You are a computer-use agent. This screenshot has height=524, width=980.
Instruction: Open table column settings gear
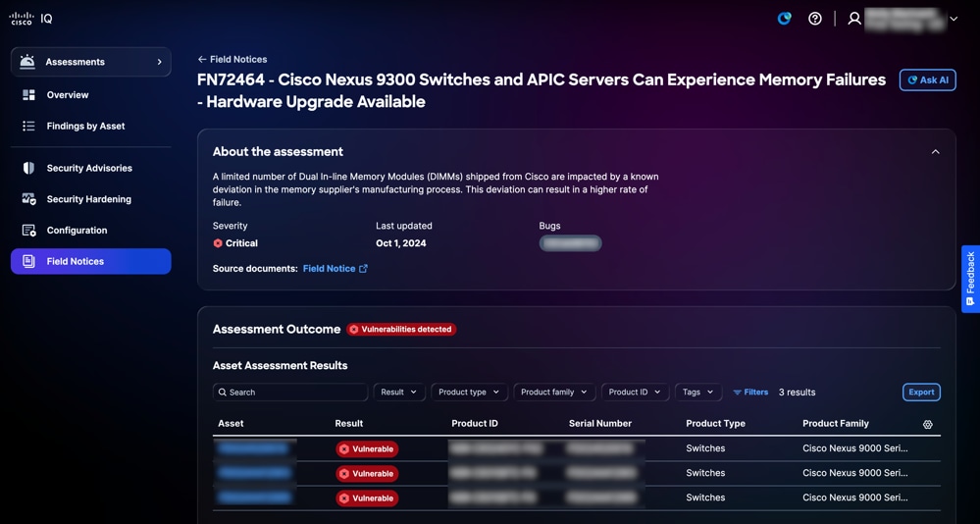[x=927, y=424]
